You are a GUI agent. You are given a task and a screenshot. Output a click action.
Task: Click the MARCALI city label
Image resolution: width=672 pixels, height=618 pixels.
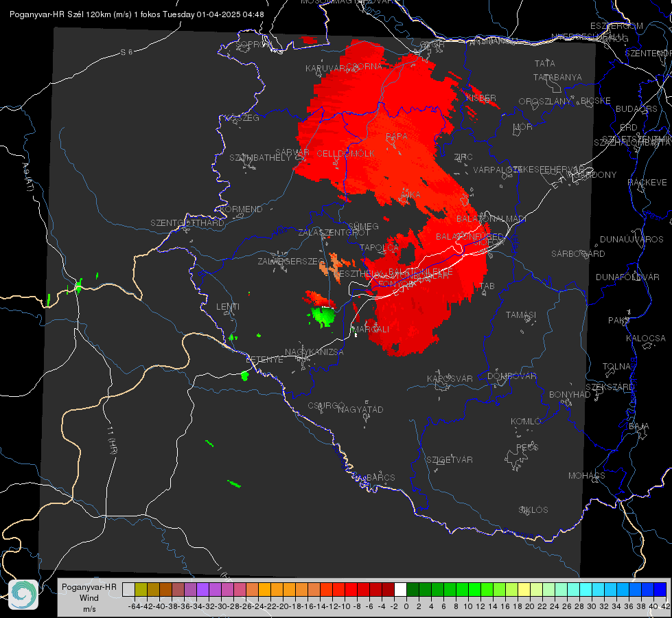pos(371,329)
